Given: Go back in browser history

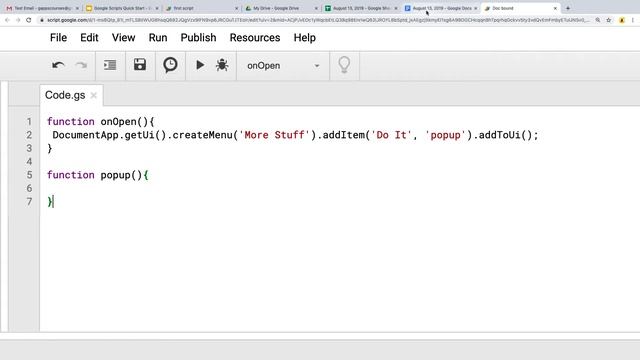Looking at the screenshot, I should point(7,20).
